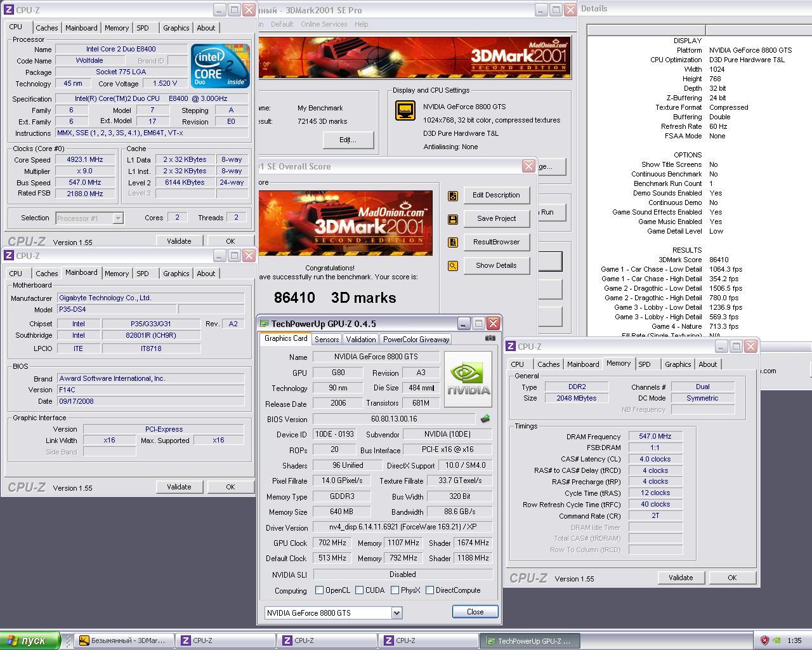Toggle the DirectCompute checkbox
Image resolution: width=812 pixels, height=650 pixels.
(429, 590)
